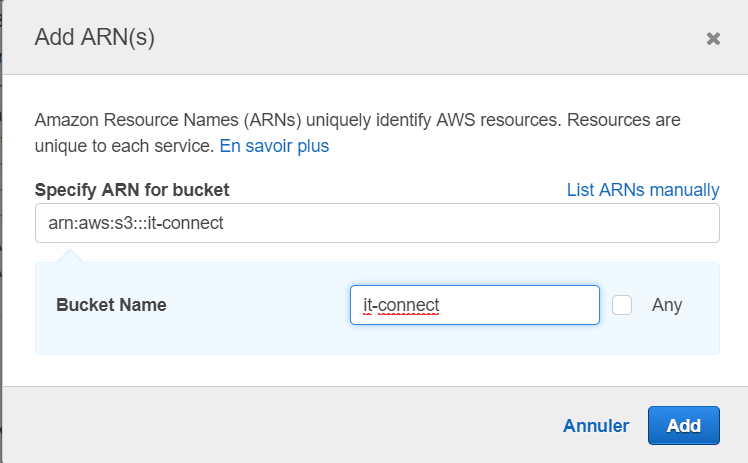This screenshot has height=463, width=748.
Task: Click the pointer arrow atop the bucket panel
Action: (69, 256)
